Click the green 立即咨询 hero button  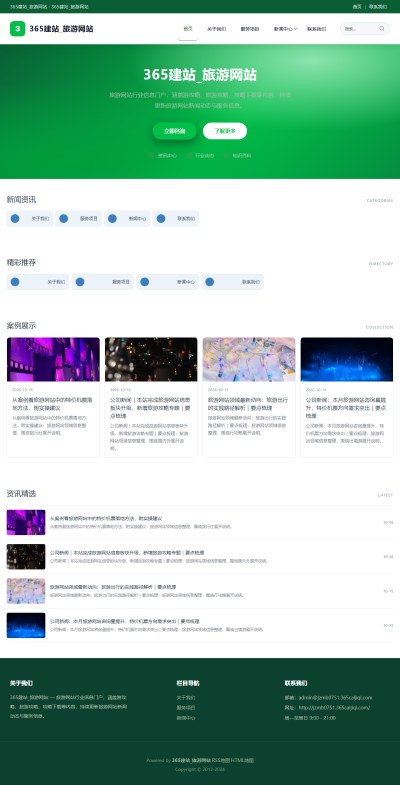pyautogui.click(x=175, y=131)
